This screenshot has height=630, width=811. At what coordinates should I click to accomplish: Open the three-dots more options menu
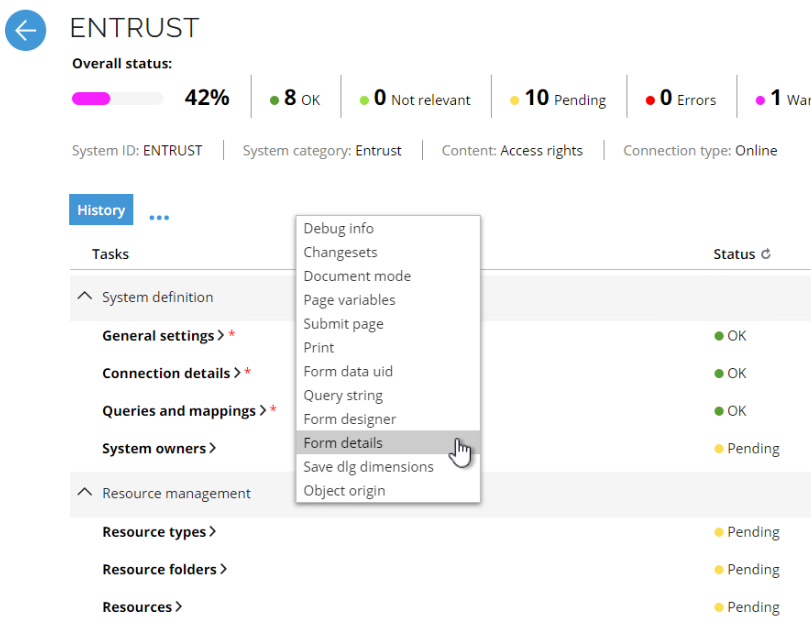[x=159, y=218]
